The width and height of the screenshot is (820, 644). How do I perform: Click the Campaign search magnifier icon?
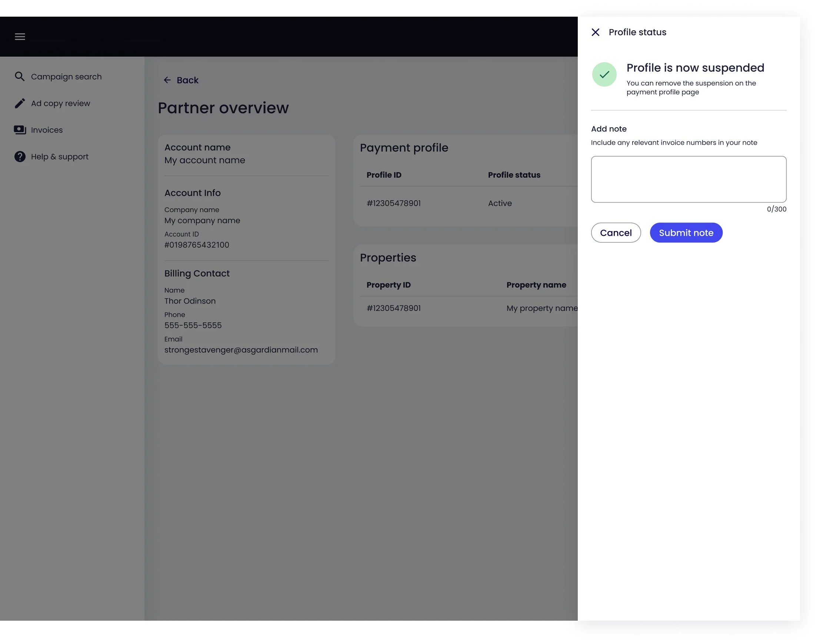[20, 77]
